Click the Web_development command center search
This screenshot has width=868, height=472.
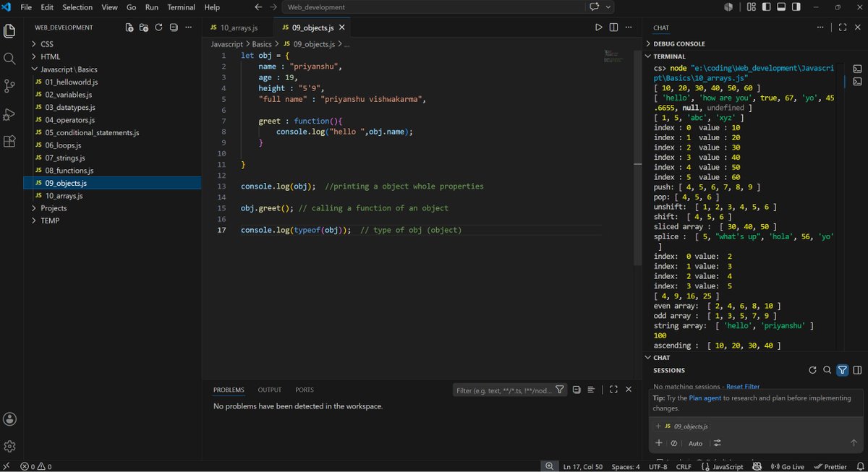(x=434, y=7)
